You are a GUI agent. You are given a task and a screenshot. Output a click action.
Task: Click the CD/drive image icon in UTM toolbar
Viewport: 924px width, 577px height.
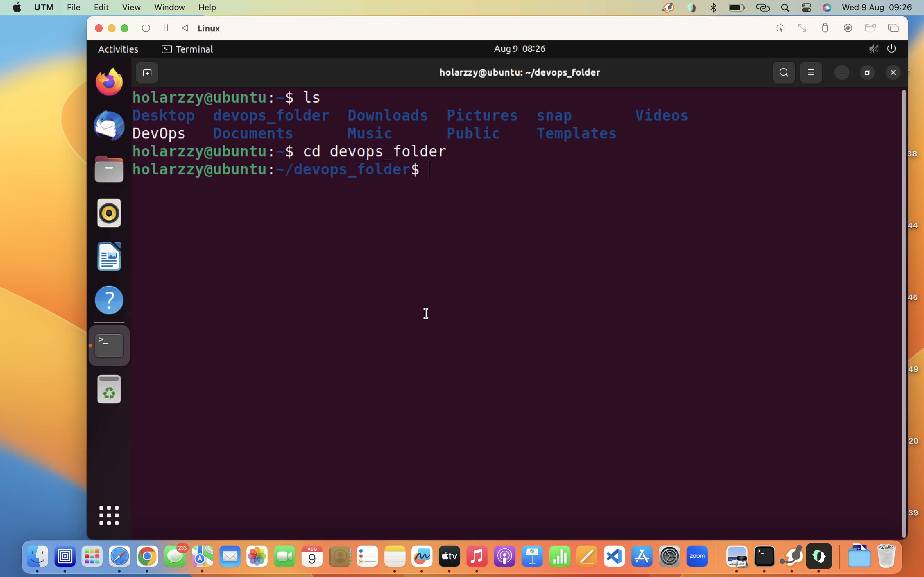click(848, 28)
